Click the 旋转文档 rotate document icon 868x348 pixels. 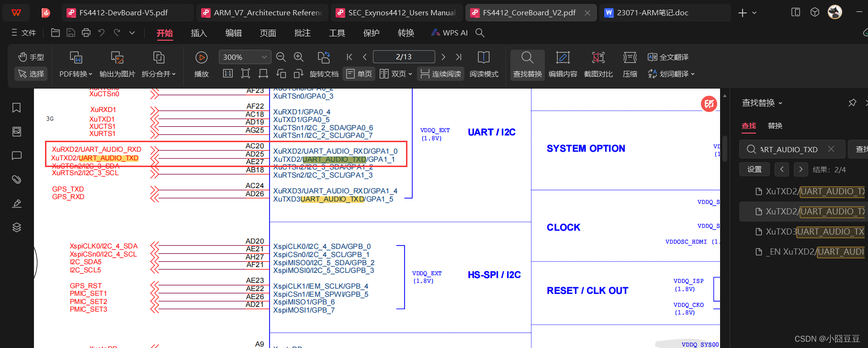[324, 57]
